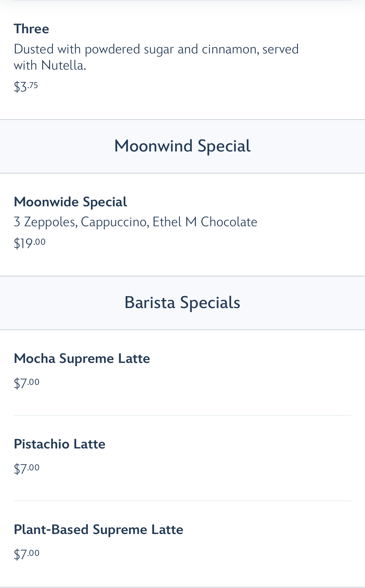Viewport: 365px width, 588px height.
Task: Tap Plant-Based Supreme Latte's $7.00 price
Action: 27,554
